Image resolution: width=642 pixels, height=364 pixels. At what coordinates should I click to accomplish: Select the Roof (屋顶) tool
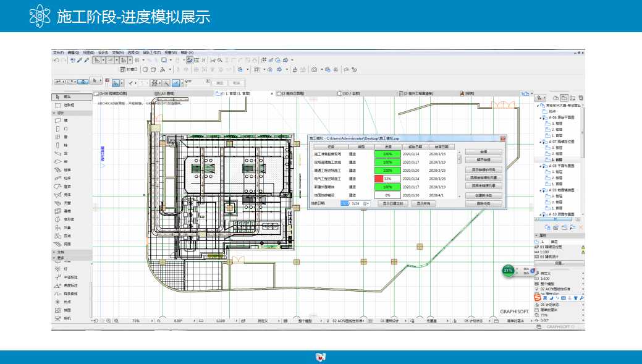point(67,186)
